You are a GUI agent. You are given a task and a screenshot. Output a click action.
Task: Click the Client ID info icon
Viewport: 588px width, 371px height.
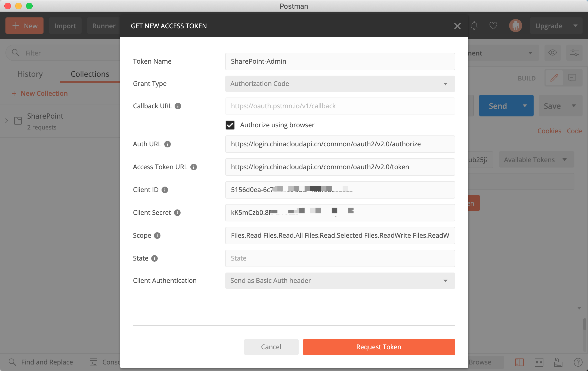point(165,190)
